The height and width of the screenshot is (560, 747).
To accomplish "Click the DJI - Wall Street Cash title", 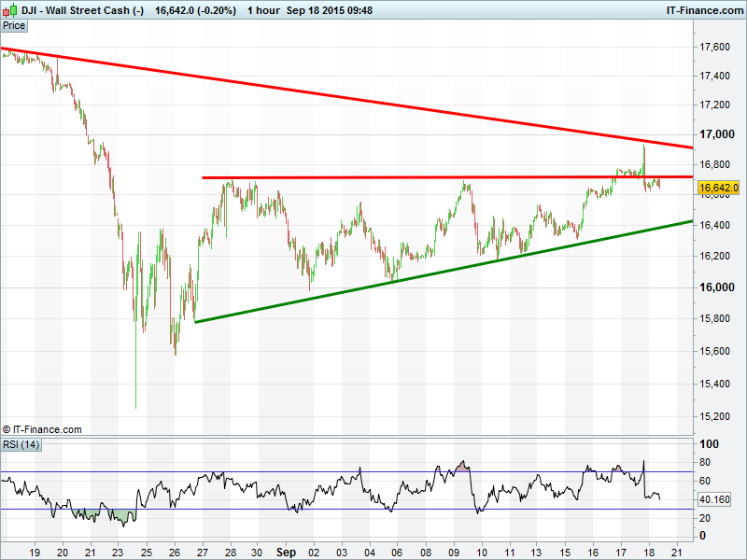I will [82, 9].
